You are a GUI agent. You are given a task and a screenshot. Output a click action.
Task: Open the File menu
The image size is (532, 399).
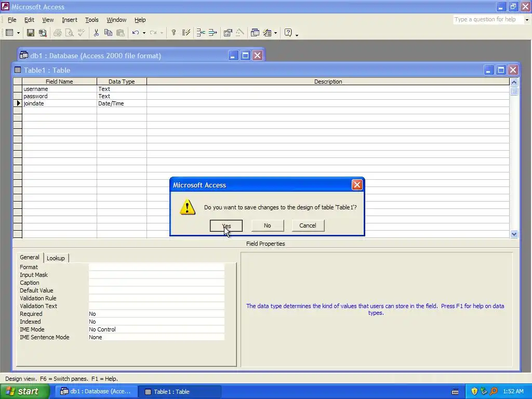12,20
